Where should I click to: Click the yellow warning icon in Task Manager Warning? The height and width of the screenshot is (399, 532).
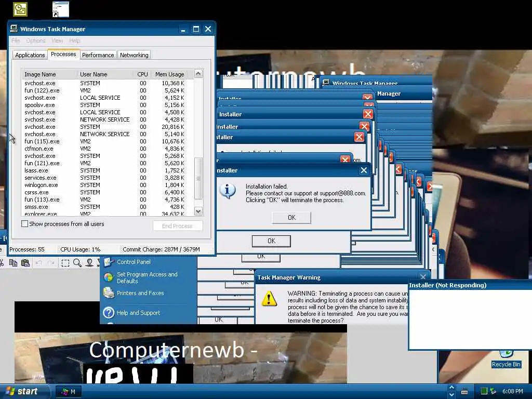269,299
